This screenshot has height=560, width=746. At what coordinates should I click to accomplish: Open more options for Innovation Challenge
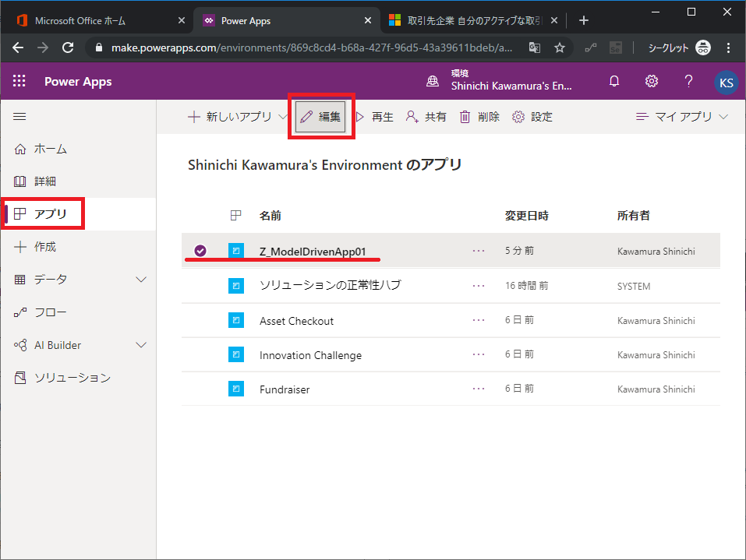pos(479,354)
